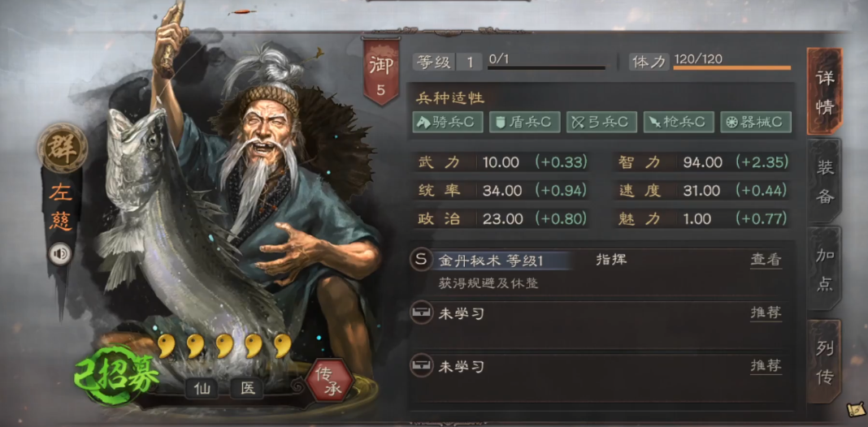Switch to the 装备 tab
The image size is (868, 427).
pos(824,181)
